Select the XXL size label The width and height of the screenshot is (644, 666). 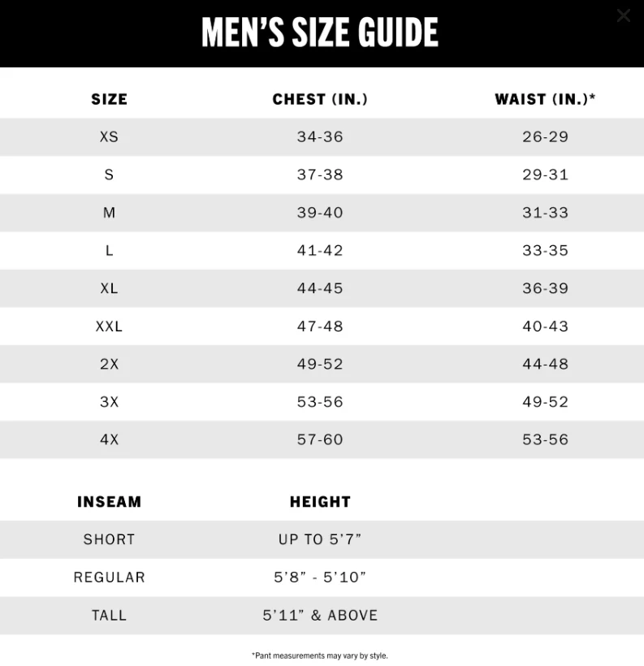109,326
